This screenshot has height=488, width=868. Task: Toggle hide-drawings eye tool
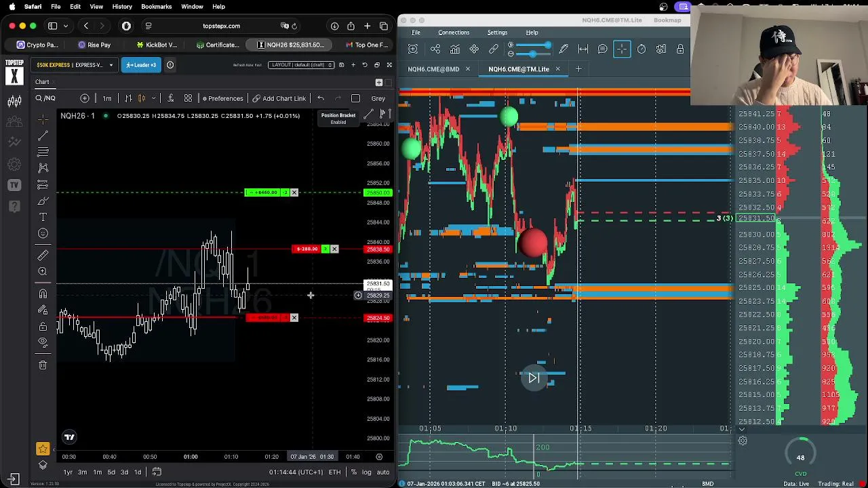tap(43, 342)
